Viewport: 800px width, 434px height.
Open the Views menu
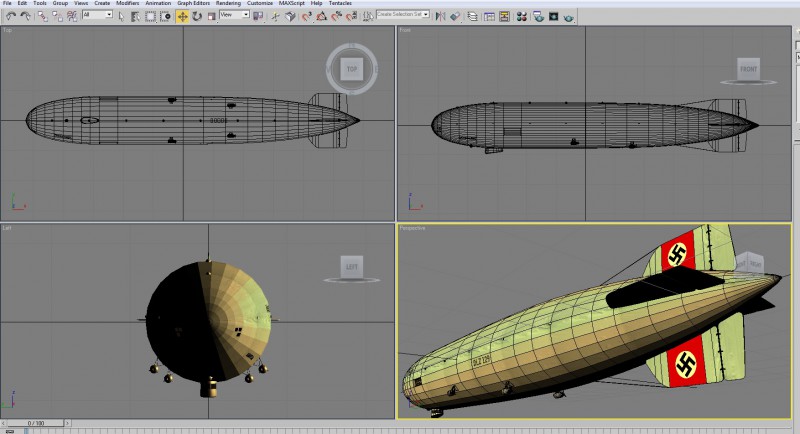pyautogui.click(x=81, y=3)
